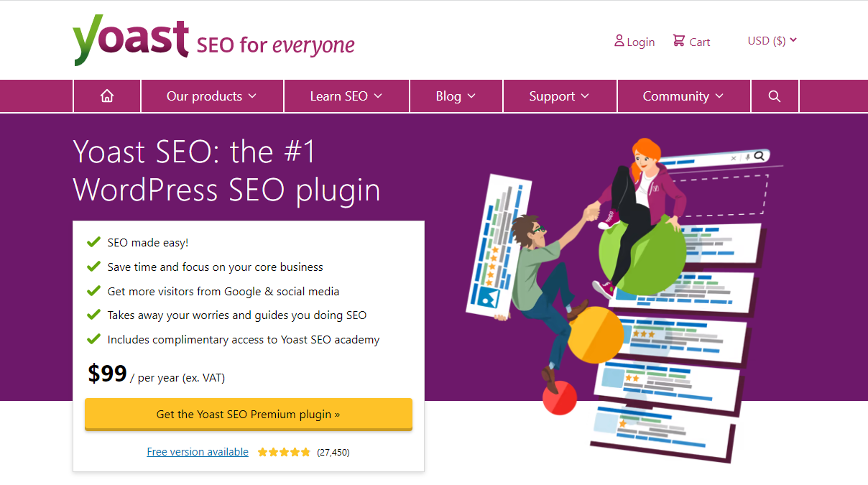The width and height of the screenshot is (868, 485).
Task: Expand the Support menu chevron
Action: click(585, 96)
